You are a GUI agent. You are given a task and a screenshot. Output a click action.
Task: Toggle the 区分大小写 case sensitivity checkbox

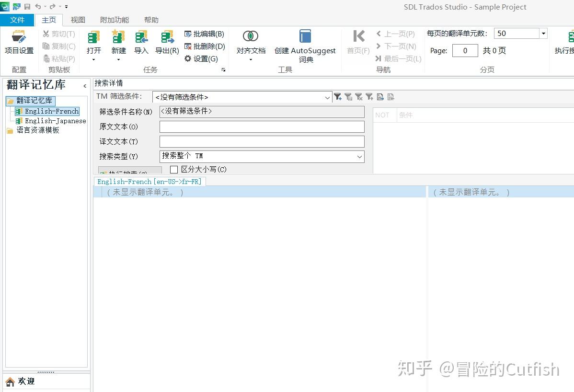174,169
